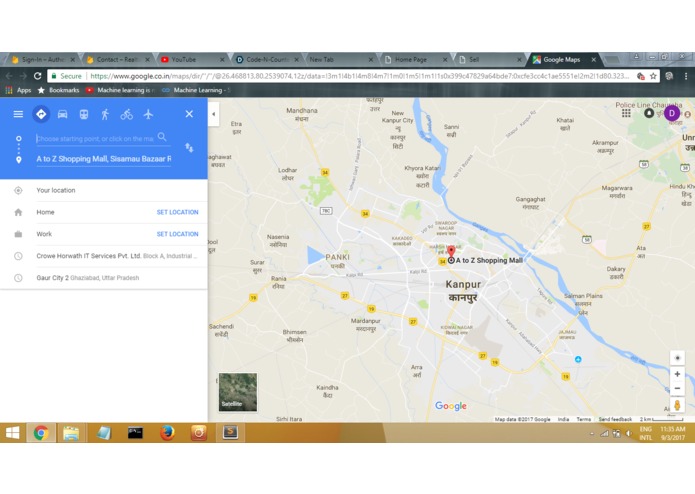The width and height of the screenshot is (695, 494).
Task: Click the taskbar volume icon
Action: (629, 433)
